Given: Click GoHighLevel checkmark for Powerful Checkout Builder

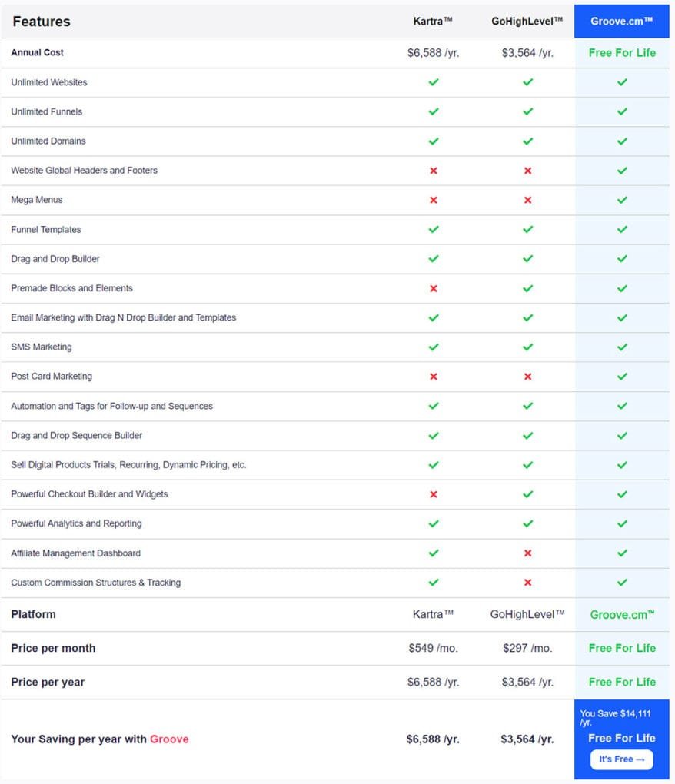Looking at the screenshot, I should [527, 494].
